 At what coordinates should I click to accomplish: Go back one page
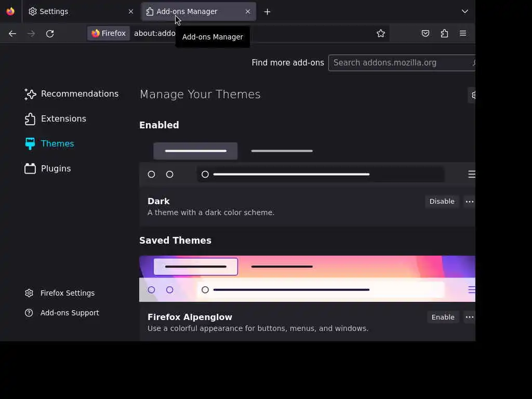coord(12,34)
